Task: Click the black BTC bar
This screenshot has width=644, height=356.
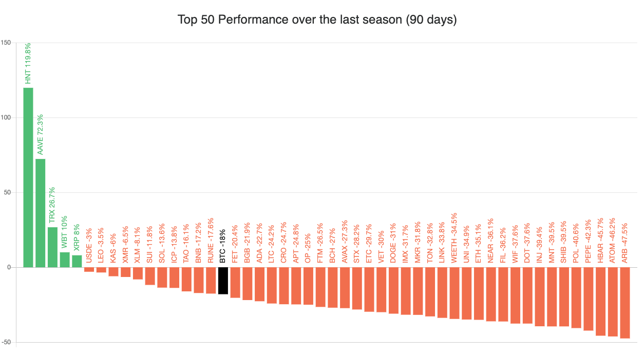Action: point(223,281)
